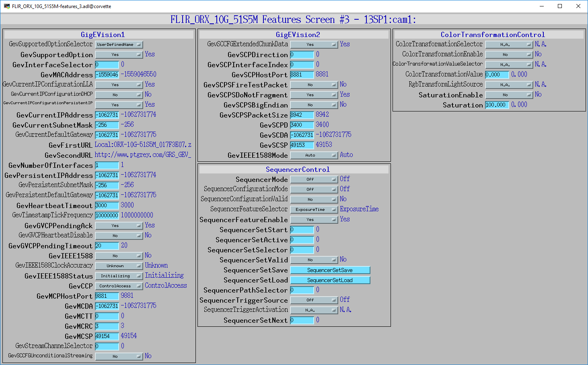Open the ColorTransformationSelector dropdown
Viewport: 588px width, 365px height.
pos(509,45)
